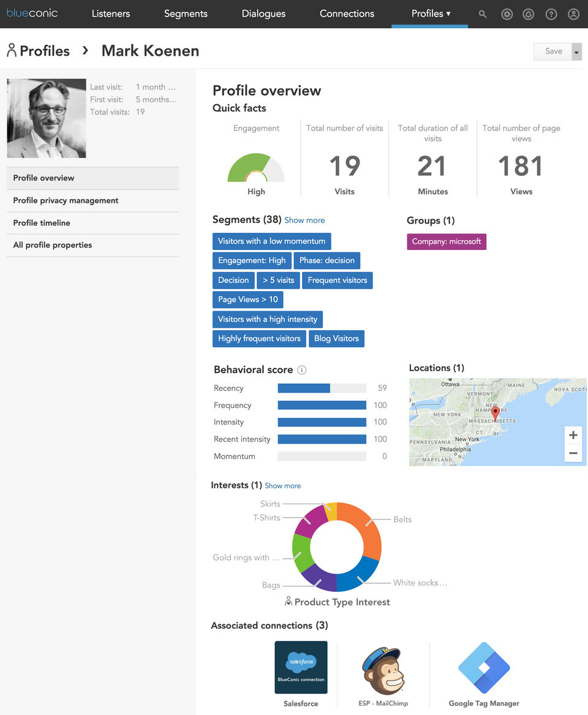Screen dimensions: 588x715
Task: Open the user account icon
Action: click(573, 14)
